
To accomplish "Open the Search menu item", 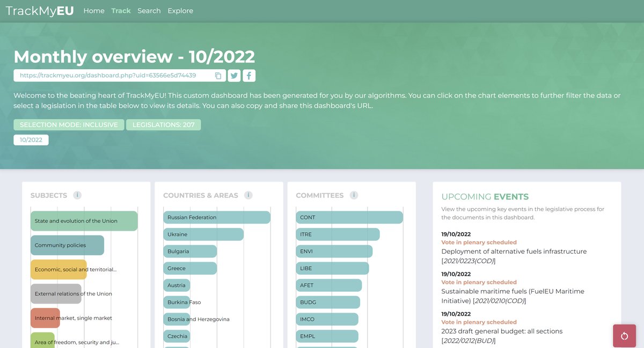I will (149, 11).
